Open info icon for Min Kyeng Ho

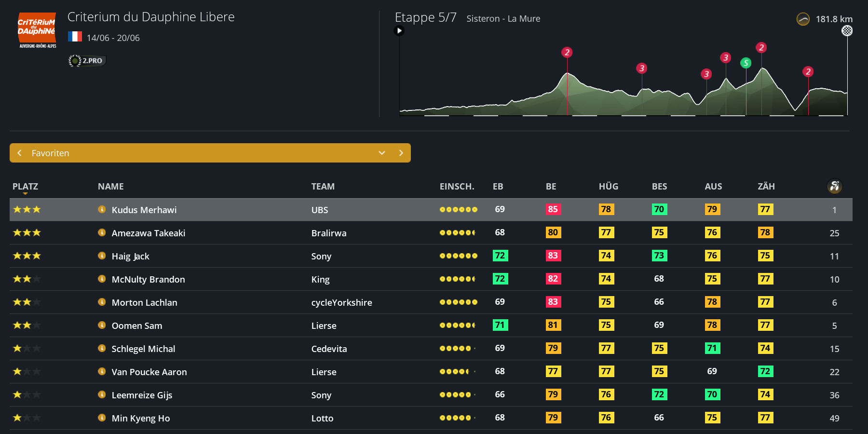pyautogui.click(x=102, y=418)
